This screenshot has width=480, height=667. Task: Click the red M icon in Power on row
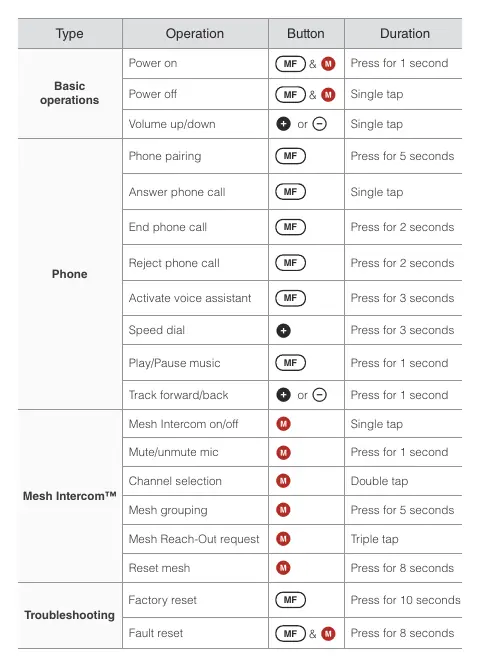(x=328, y=64)
